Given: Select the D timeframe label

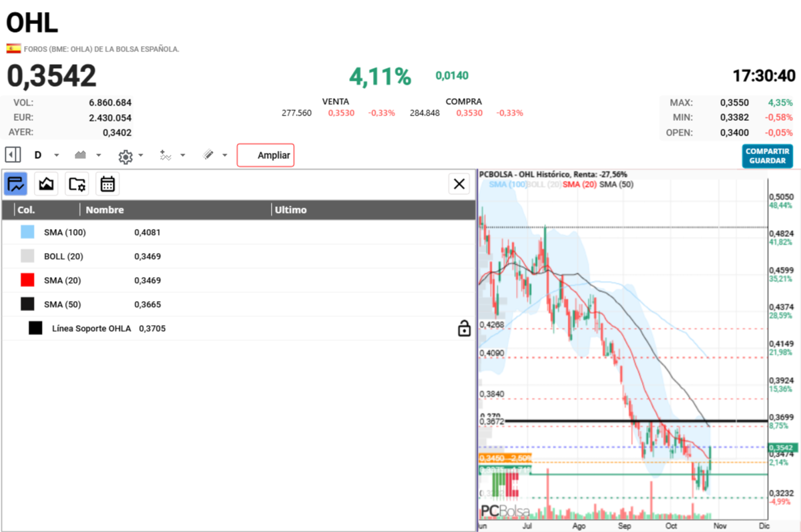Looking at the screenshot, I should tap(38, 155).
